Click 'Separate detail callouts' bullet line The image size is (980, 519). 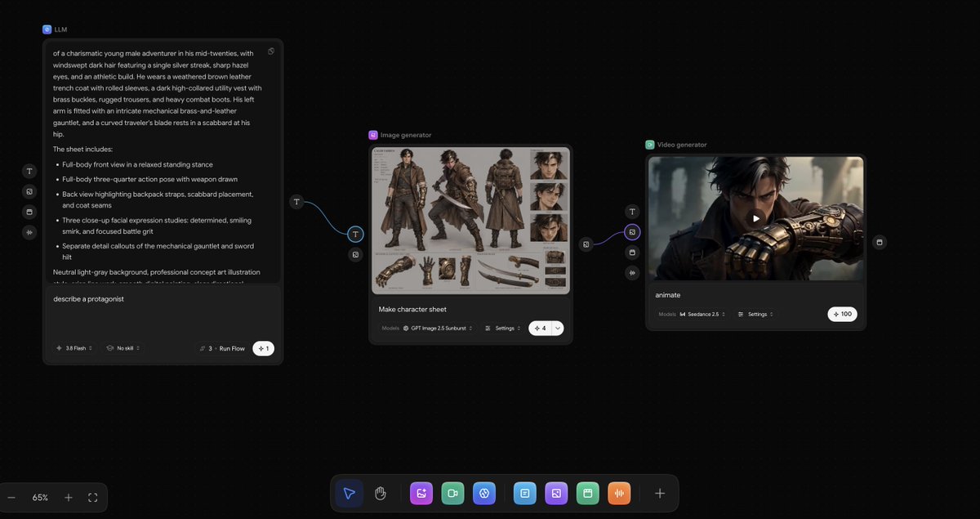158,251
